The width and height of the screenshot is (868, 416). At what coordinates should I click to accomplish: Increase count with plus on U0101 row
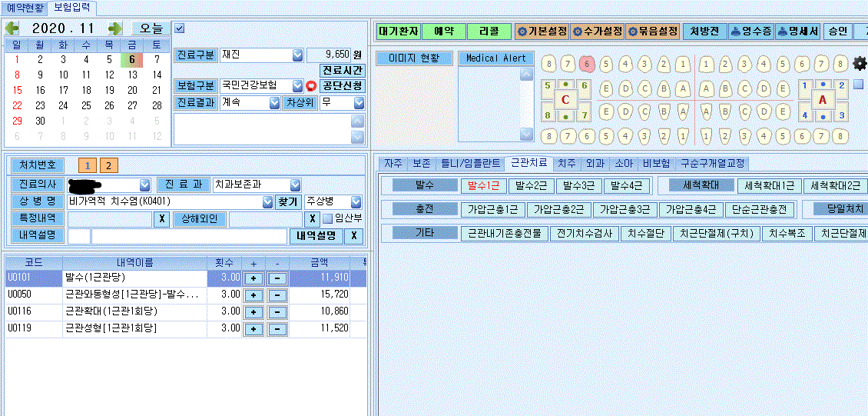[253, 278]
